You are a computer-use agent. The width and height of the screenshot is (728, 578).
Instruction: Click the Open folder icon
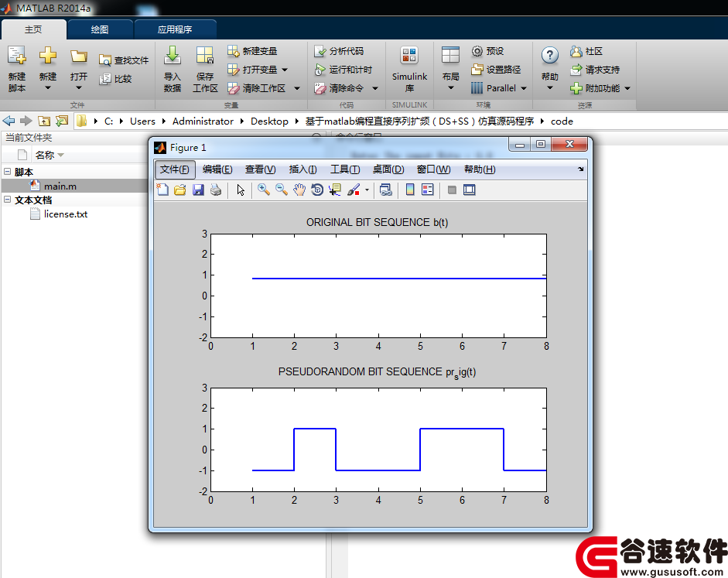click(x=78, y=56)
